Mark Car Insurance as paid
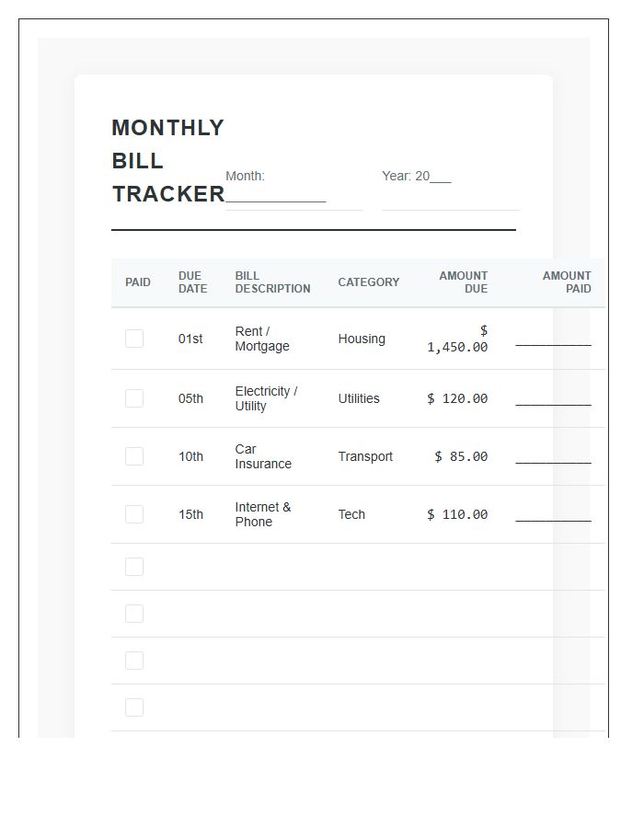Screen dimensions: 644x828 (x=134, y=456)
